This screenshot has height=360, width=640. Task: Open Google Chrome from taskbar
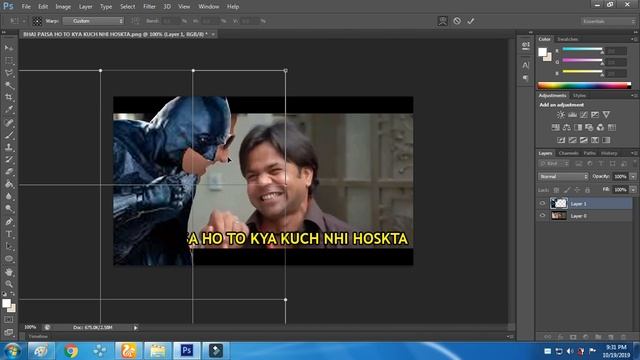click(71, 351)
